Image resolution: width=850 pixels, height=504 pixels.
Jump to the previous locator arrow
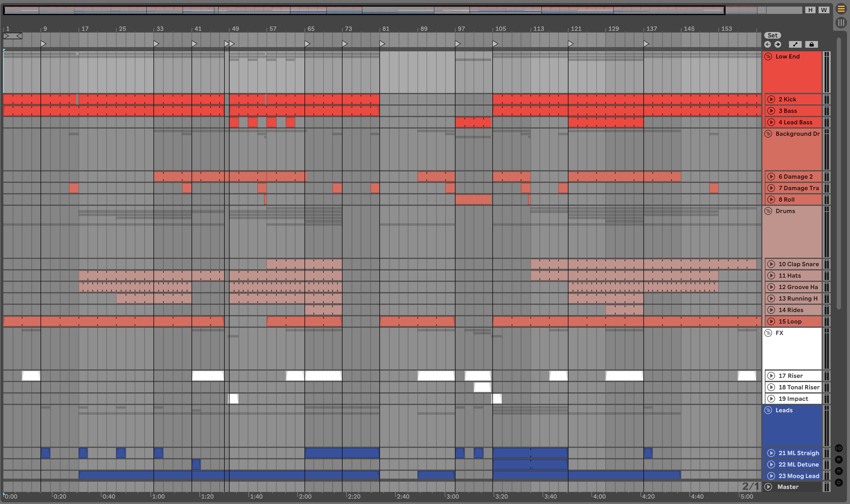pos(768,44)
